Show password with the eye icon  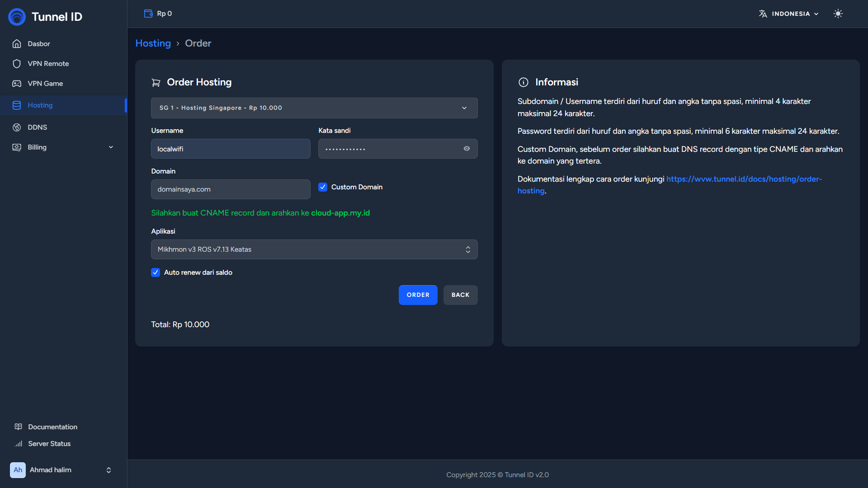click(467, 149)
